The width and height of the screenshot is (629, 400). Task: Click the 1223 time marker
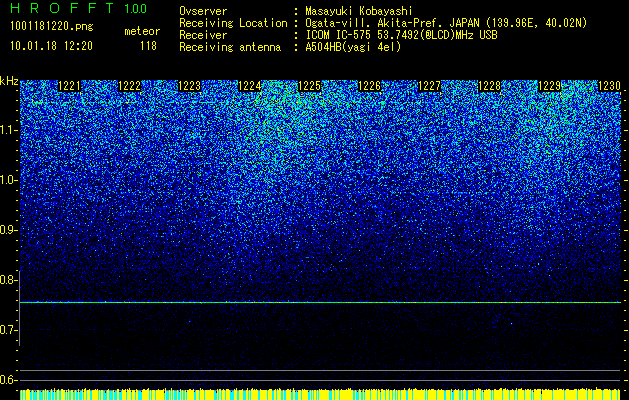(189, 86)
